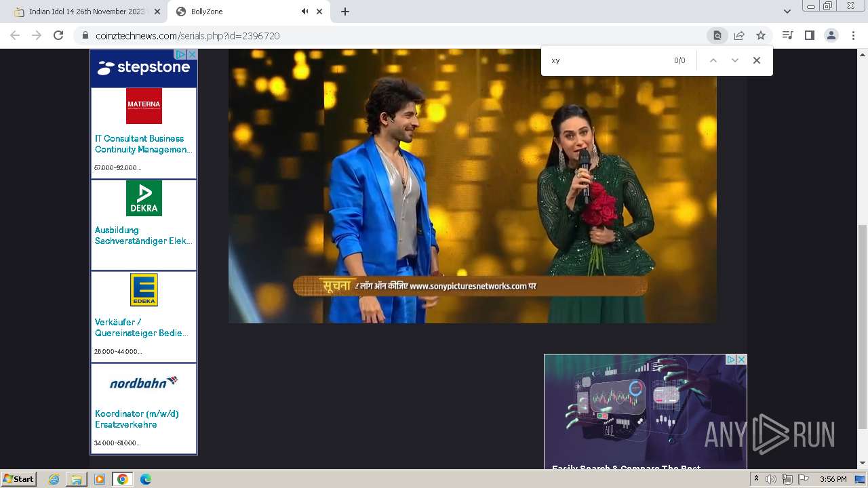868x488 pixels.
Task: Open the trading chart advertisement
Action: 645,411
